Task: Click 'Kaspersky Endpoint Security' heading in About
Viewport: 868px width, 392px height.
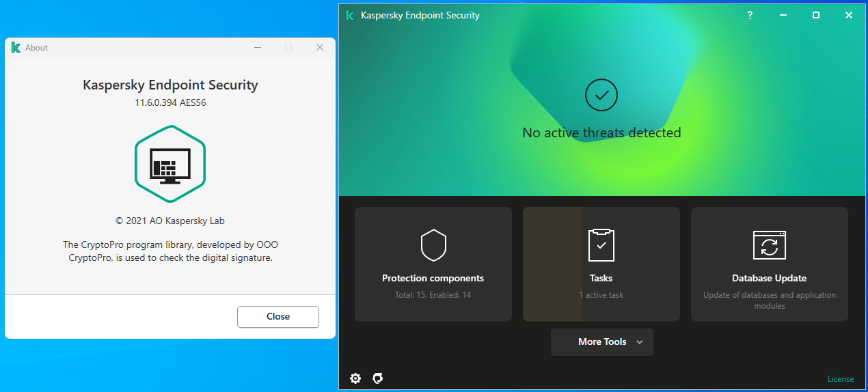Action: pos(170,85)
